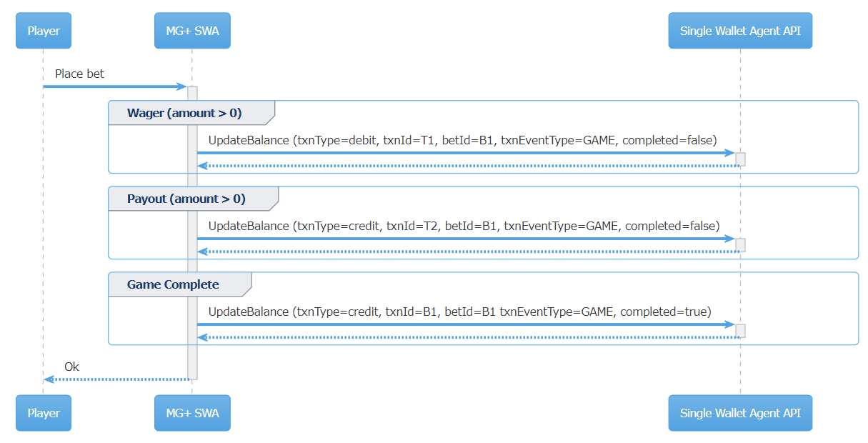Click the bottom MG+ SWA actor box

tap(192, 413)
